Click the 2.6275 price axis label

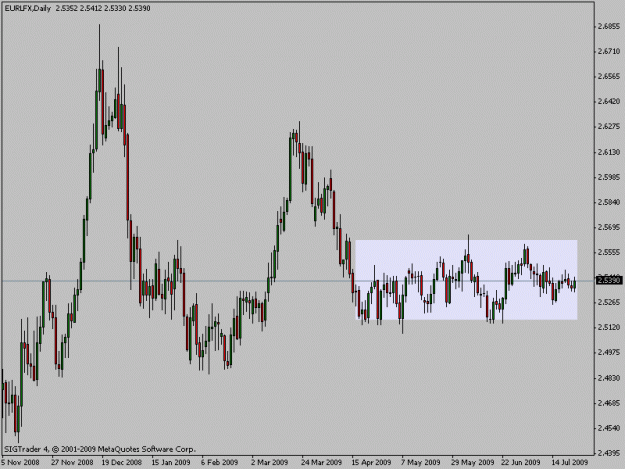[609, 127]
